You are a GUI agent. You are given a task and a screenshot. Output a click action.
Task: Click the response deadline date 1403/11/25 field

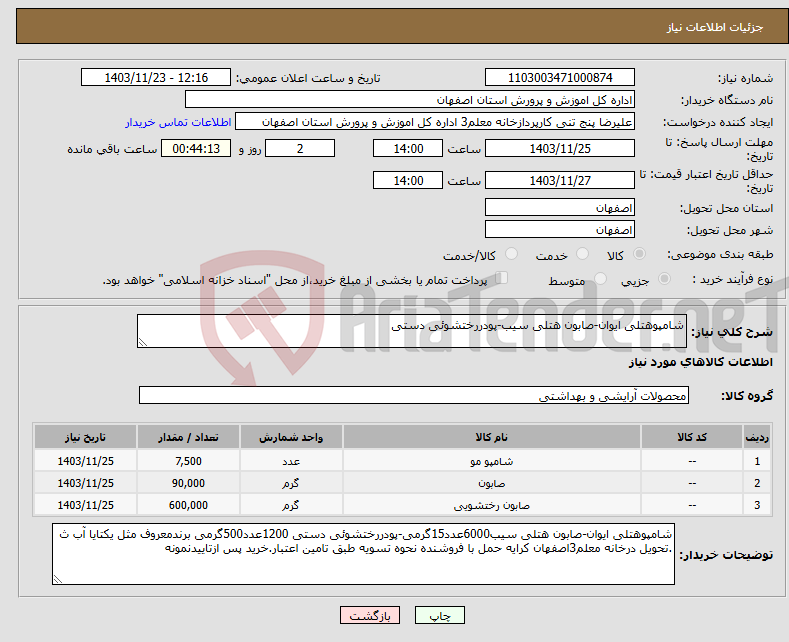(560, 148)
